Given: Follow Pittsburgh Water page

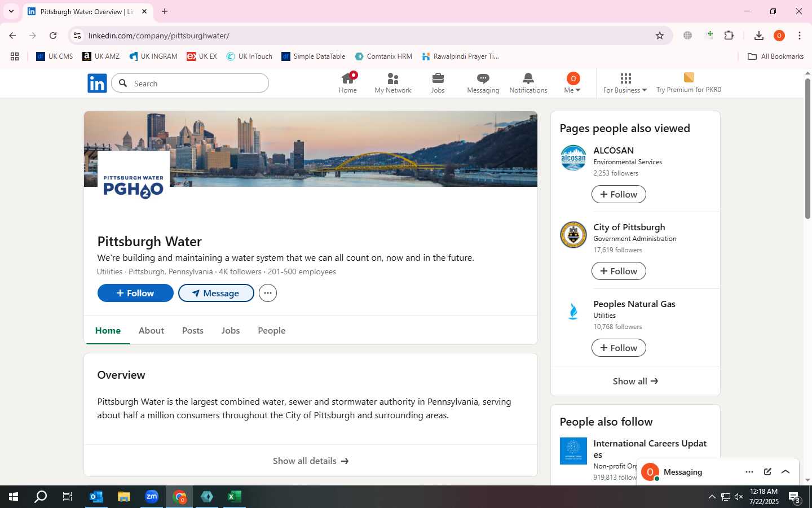Looking at the screenshot, I should (135, 293).
